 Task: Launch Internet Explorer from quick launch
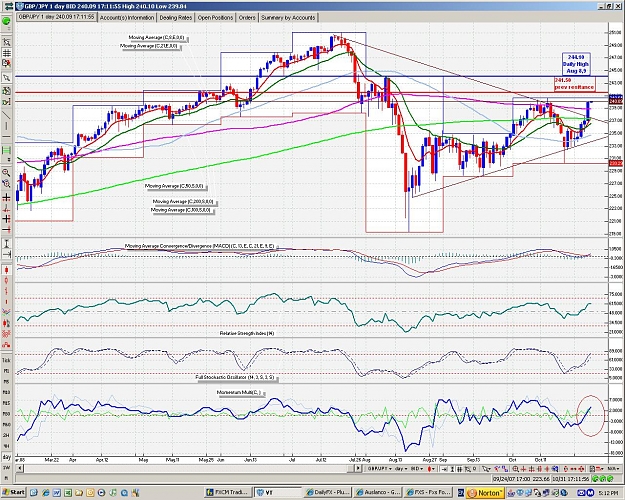pos(45,493)
